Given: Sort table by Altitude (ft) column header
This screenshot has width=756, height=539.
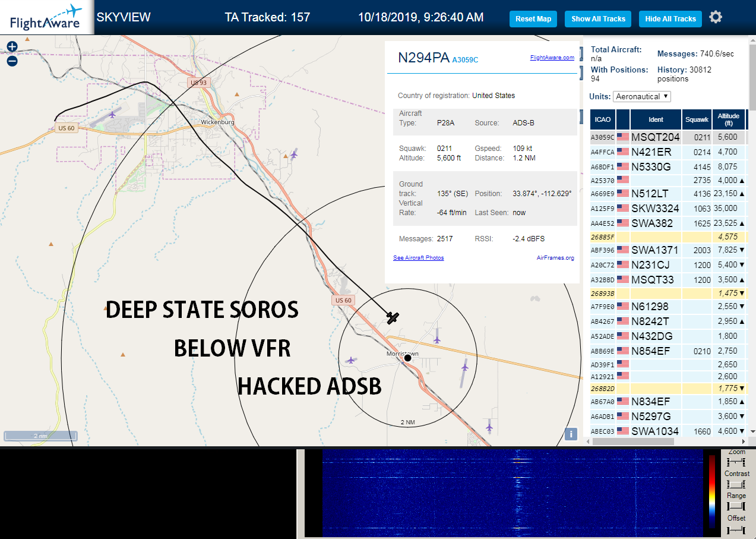Looking at the screenshot, I should (729, 119).
